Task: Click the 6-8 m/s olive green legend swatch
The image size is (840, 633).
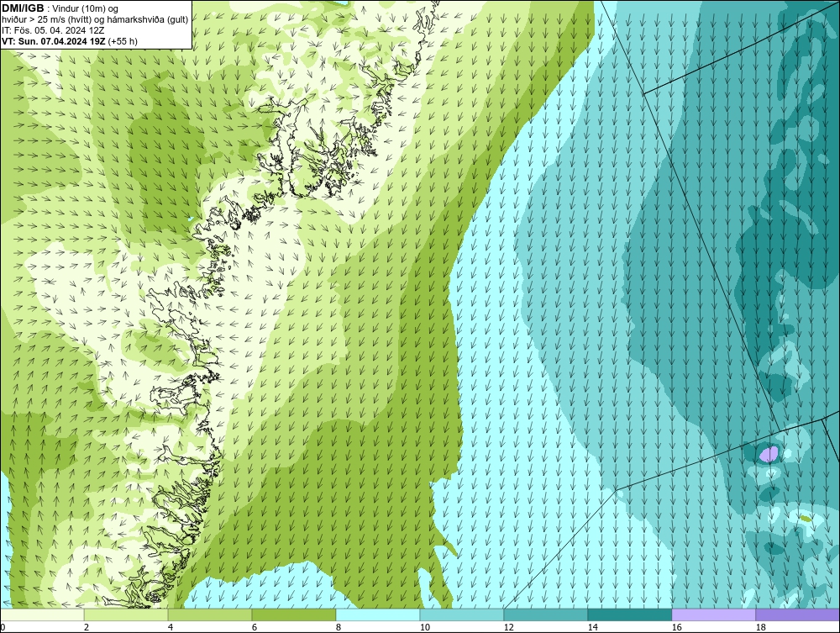Action: 293,615
